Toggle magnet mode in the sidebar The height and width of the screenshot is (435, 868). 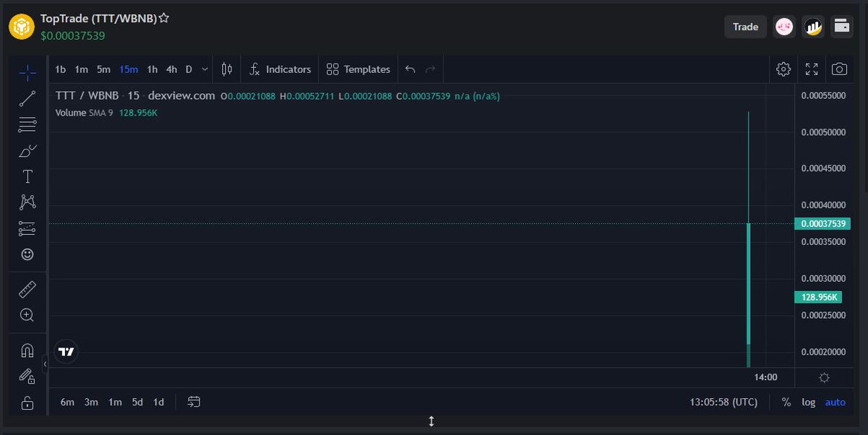coord(27,350)
